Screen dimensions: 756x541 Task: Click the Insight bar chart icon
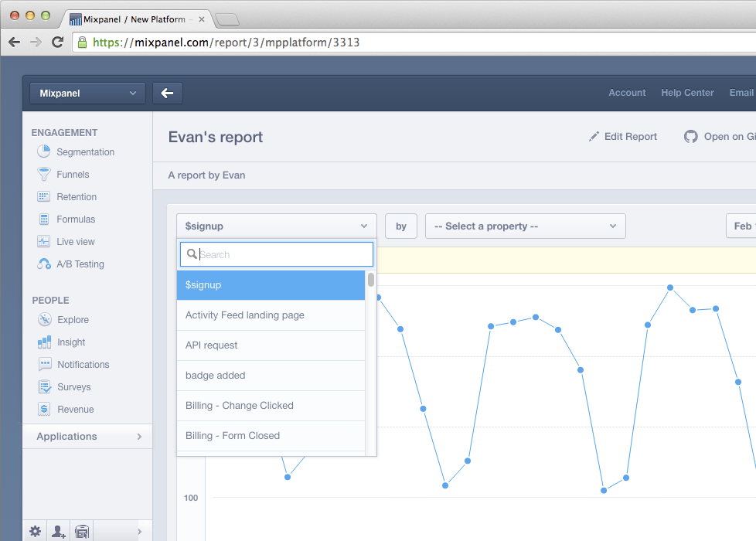44,342
